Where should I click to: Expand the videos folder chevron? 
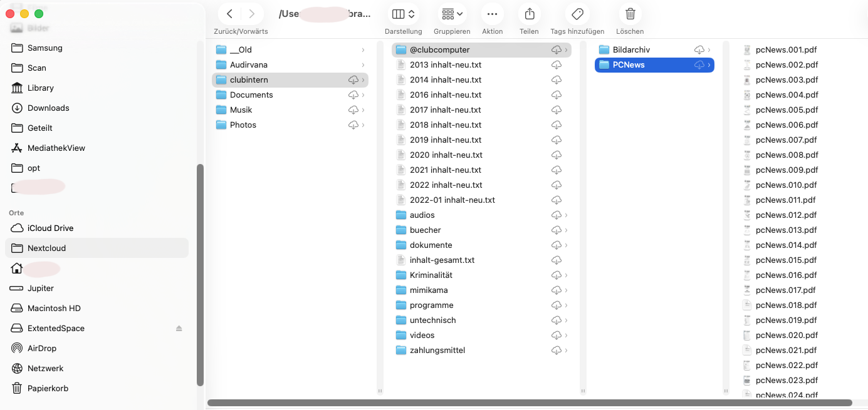tap(566, 336)
